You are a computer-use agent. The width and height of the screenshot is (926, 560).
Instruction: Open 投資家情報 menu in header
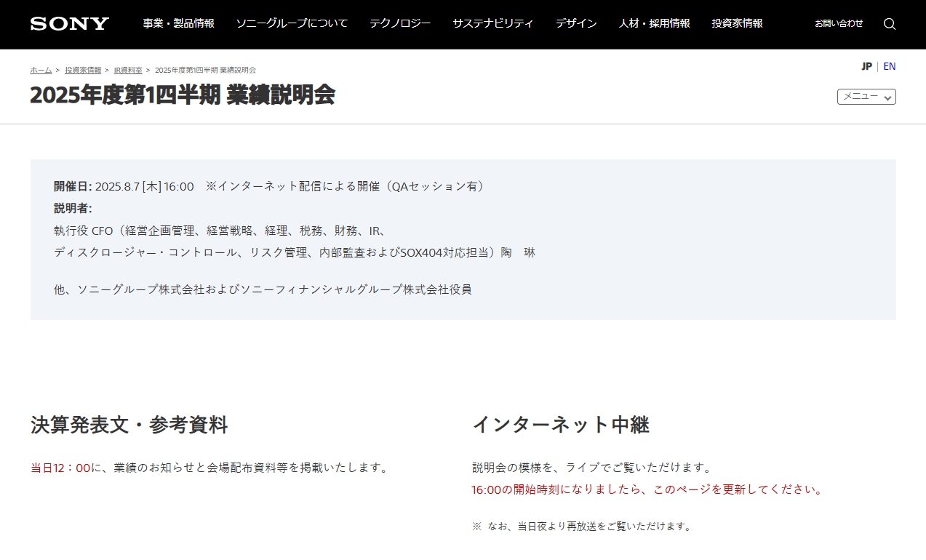point(738,23)
